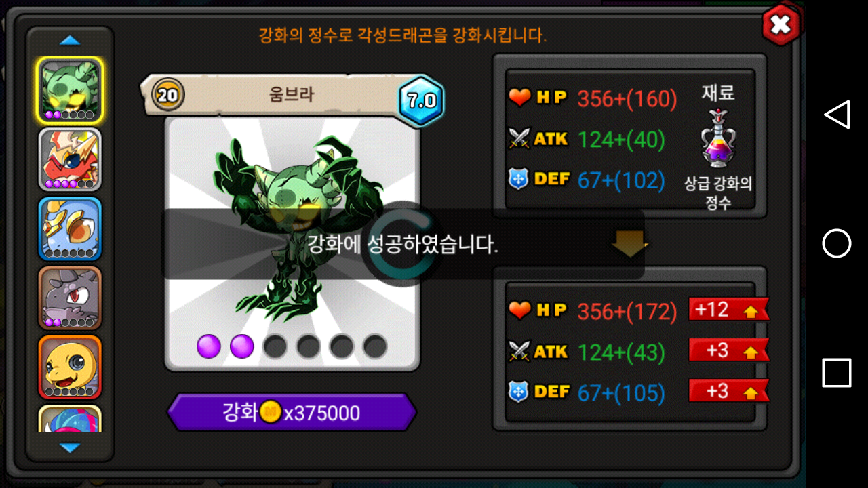Tap the 상급 강화의 정수 potion icon
This screenshot has height=488, width=868.
pos(718,138)
